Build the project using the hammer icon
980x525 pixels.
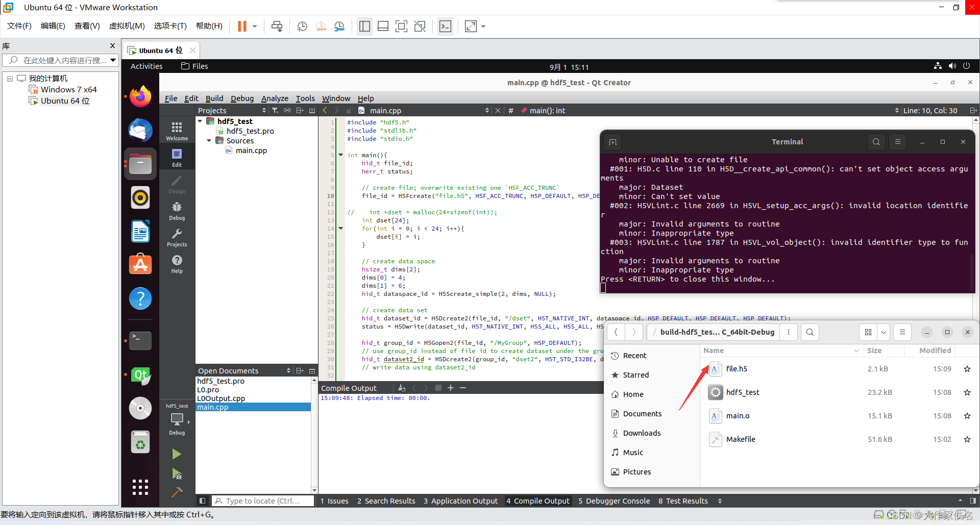pyautogui.click(x=176, y=492)
